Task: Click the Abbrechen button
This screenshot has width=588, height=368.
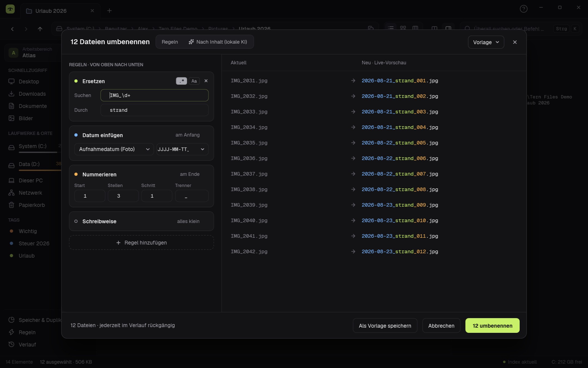Action: point(441,326)
